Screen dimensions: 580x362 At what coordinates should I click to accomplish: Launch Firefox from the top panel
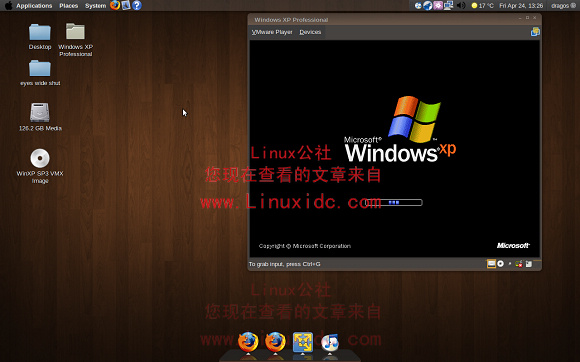click(x=115, y=5)
